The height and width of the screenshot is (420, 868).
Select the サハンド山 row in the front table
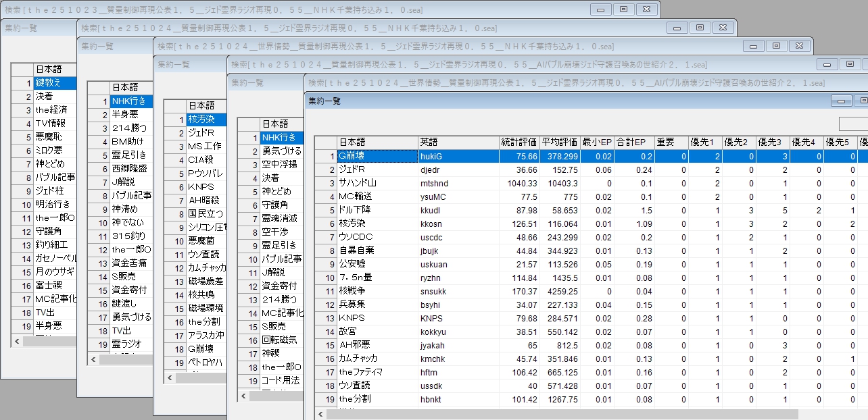pyautogui.click(x=377, y=183)
